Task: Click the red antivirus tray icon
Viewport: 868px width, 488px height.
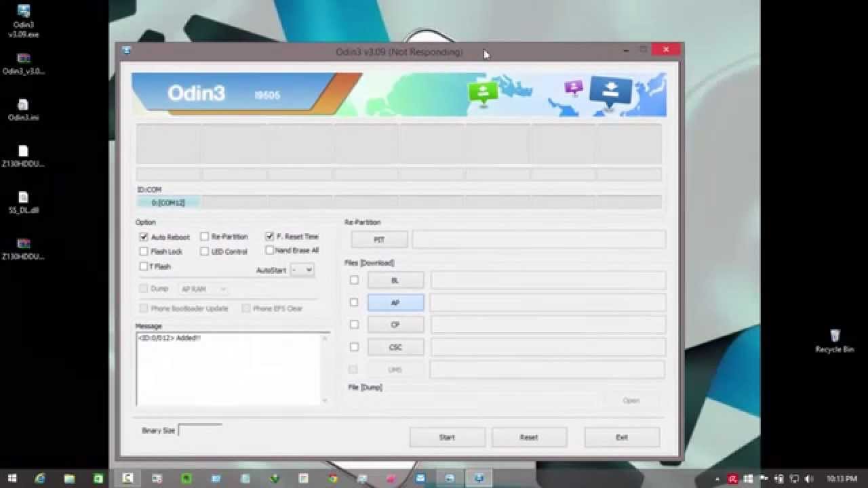Action: (733, 479)
